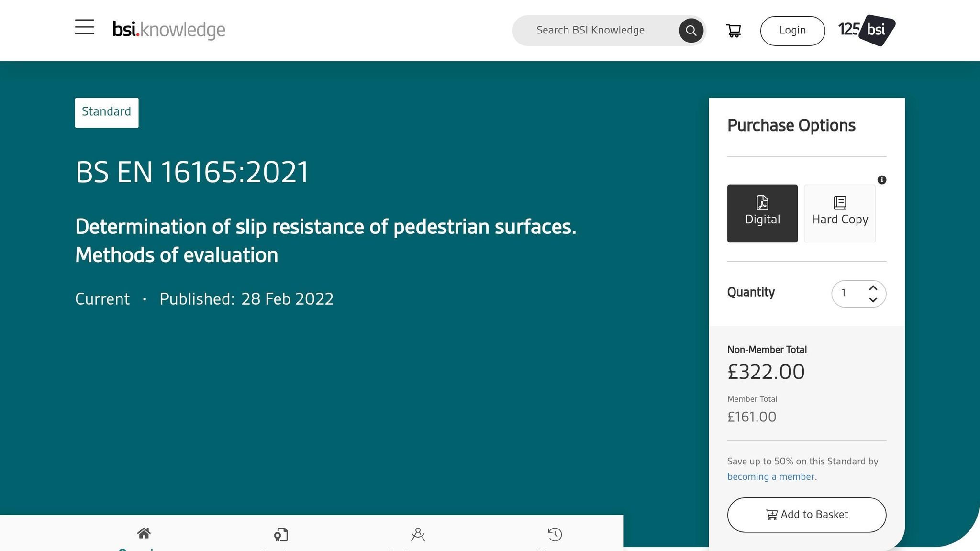Add the standard to basket
980x551 pixels.
807,515
